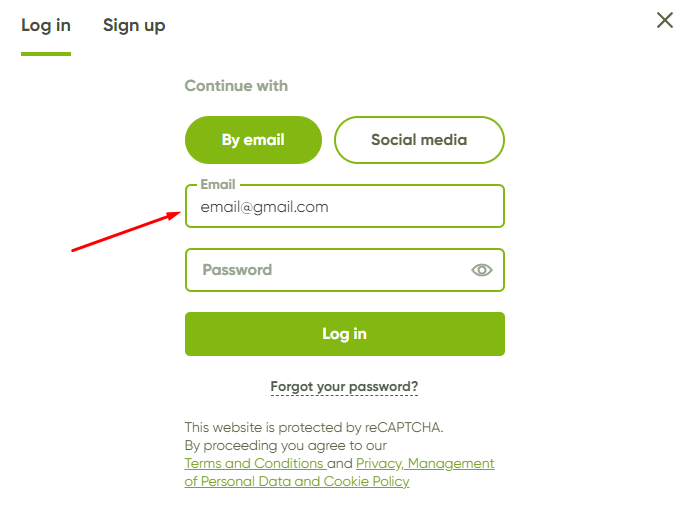686x515 pixels.
Task: Open the Terms and Conditions link
Action: (256, 463)
